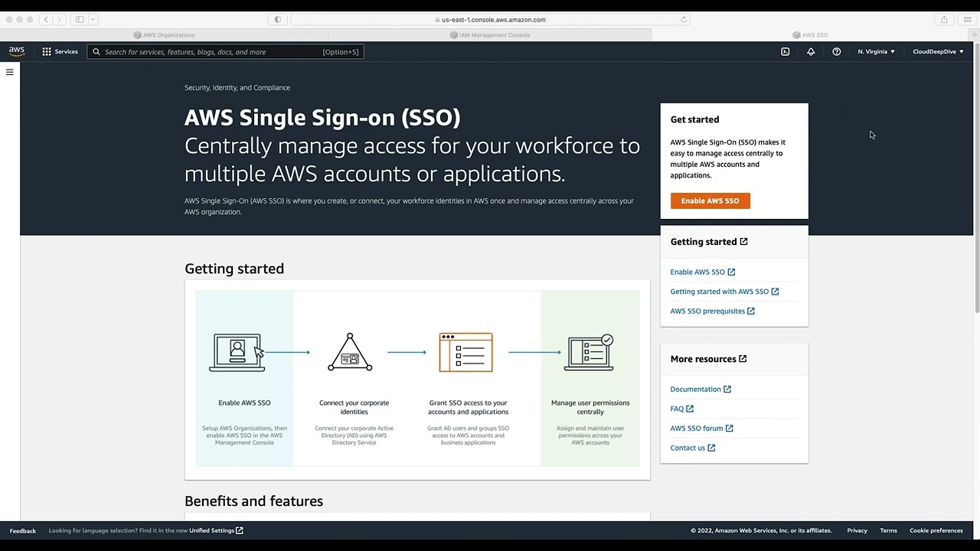Click the Safari forward arrow
Screen dimensions: 980x551
(59, 19)
